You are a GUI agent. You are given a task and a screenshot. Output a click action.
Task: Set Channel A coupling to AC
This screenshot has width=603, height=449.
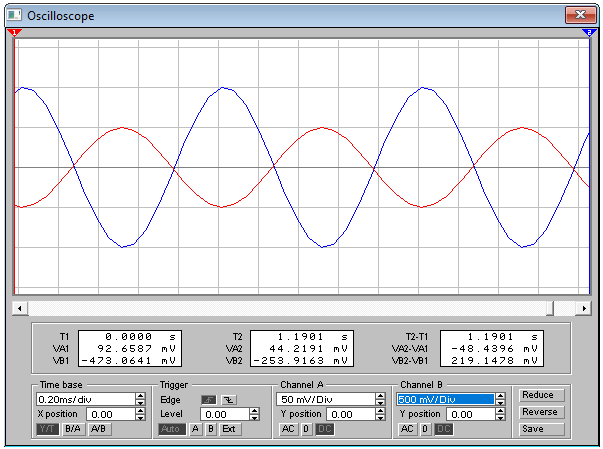coord(288,429)
